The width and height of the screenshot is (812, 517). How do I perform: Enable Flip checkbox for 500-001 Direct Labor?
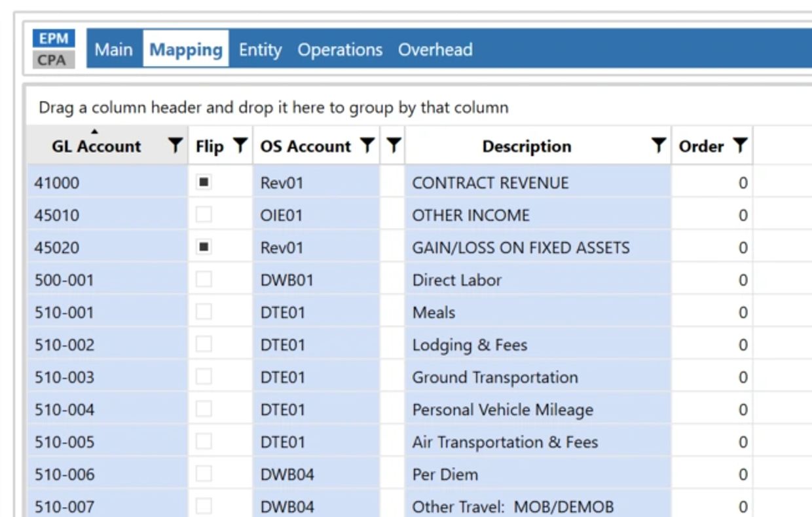click(204, 280)
